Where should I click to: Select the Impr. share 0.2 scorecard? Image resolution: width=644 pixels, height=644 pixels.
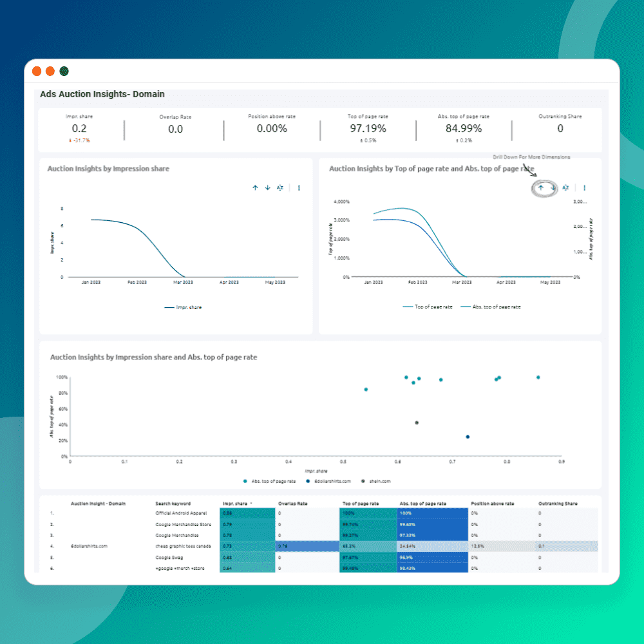79,129
